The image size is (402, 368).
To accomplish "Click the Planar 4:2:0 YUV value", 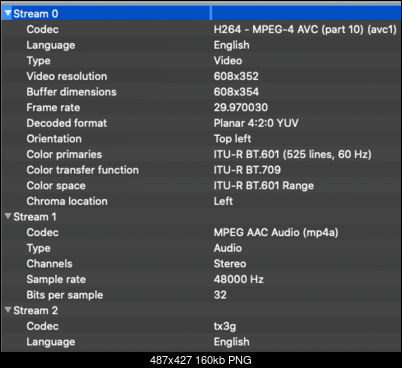I will pyautogui.click(x=256, y=123).
